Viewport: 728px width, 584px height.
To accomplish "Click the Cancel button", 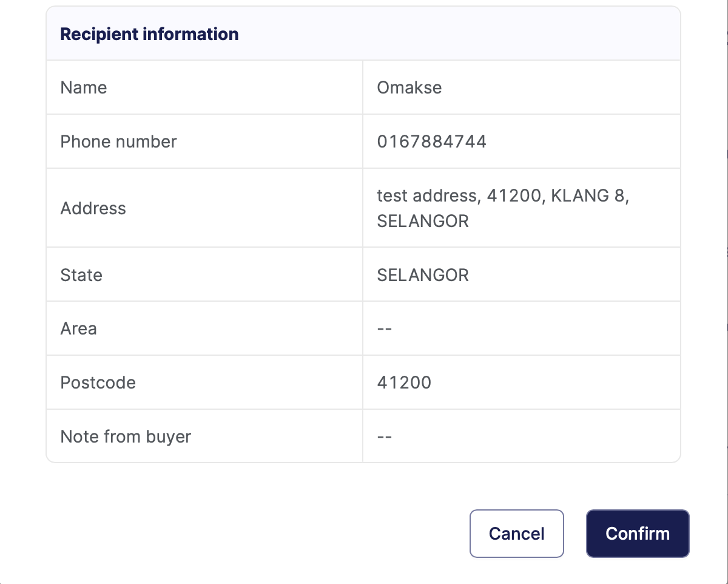I will [516, 534].
